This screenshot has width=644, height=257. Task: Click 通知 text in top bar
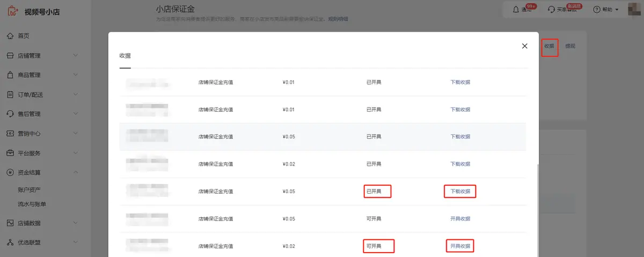click(526, 10)
